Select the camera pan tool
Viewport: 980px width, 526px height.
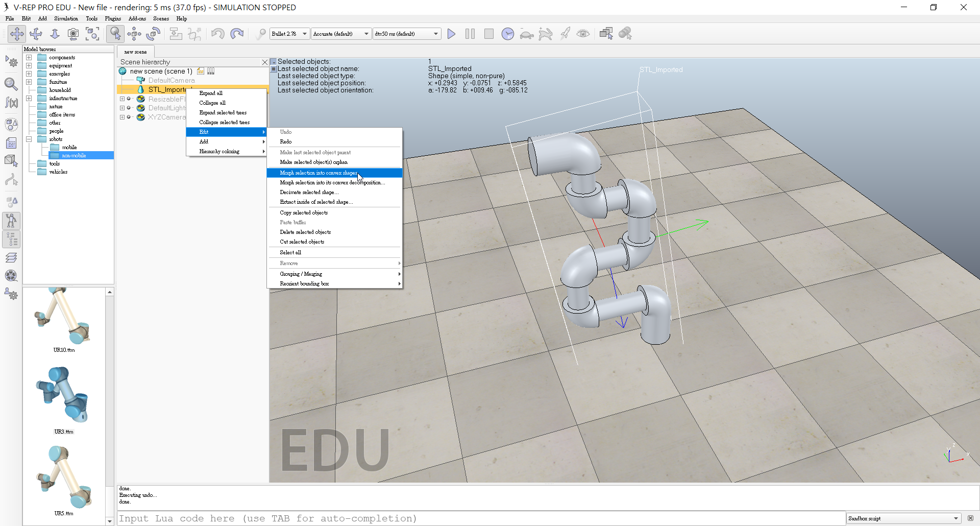[17, 34]
